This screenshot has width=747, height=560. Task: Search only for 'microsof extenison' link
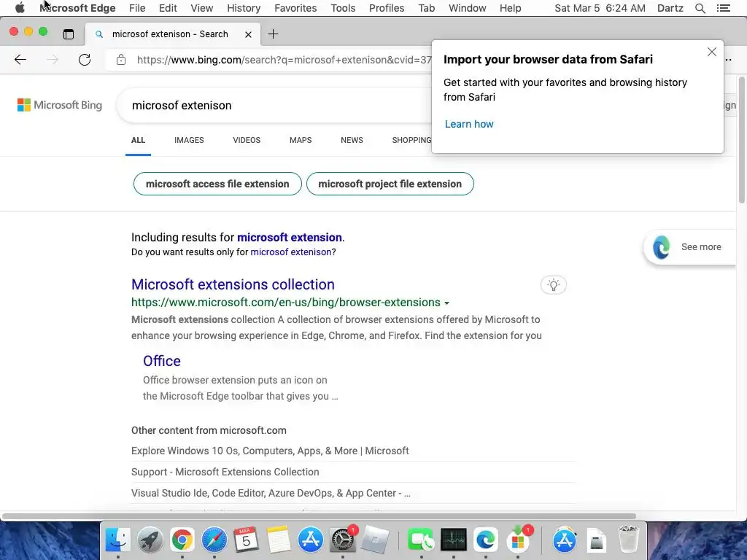tap(290, 252)
